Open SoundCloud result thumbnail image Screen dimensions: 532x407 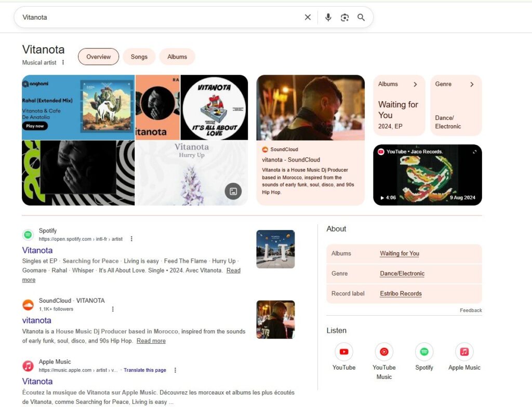pos(275,319)
